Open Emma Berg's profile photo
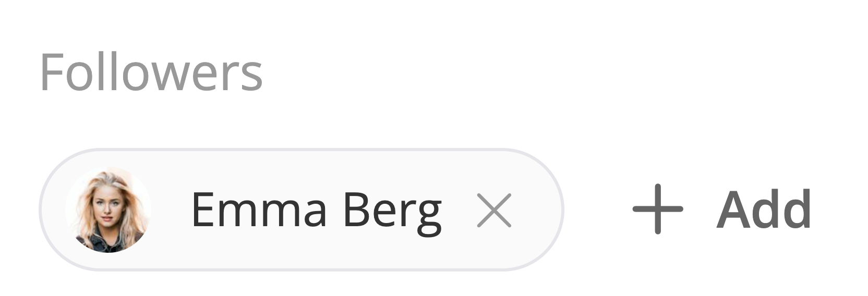 tap(108, 209)
